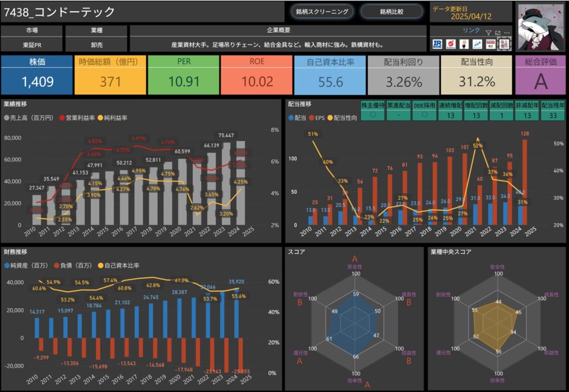Open the bald man portrait link icon
Viewport: 569px width, 392px height.
[464, 44]
